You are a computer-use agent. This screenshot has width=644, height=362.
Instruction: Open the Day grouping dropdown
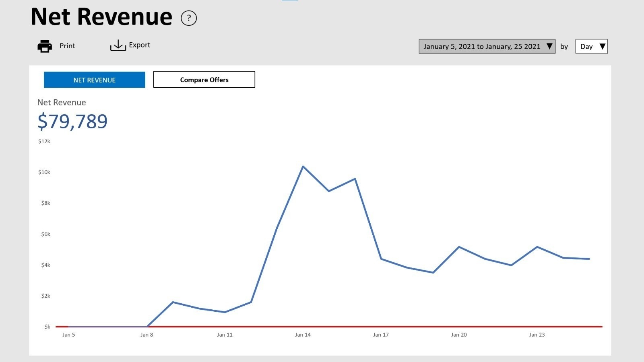[591, 46]
